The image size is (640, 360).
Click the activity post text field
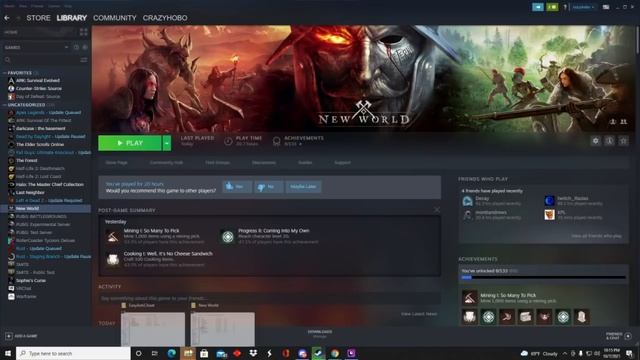(269, 298)
